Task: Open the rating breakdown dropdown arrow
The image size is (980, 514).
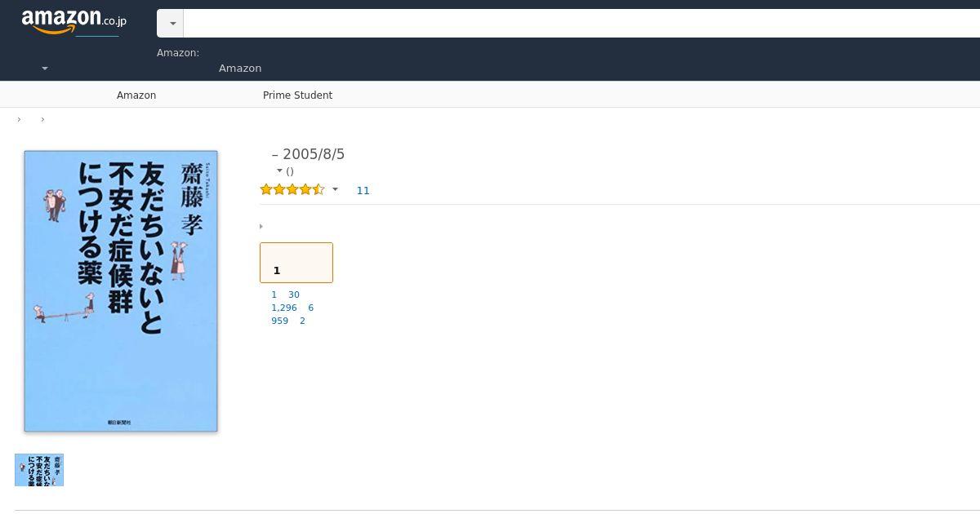Action: [335, 190]
